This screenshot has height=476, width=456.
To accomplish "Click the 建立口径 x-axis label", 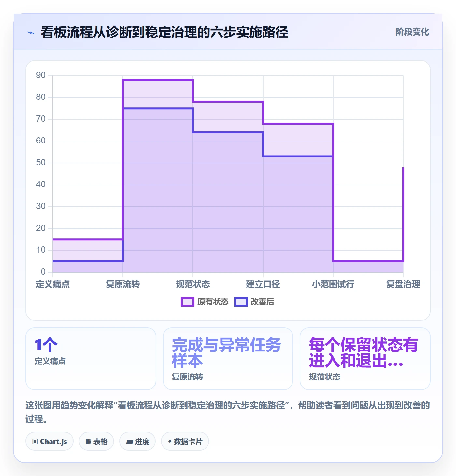I will [x=263, y=284].
